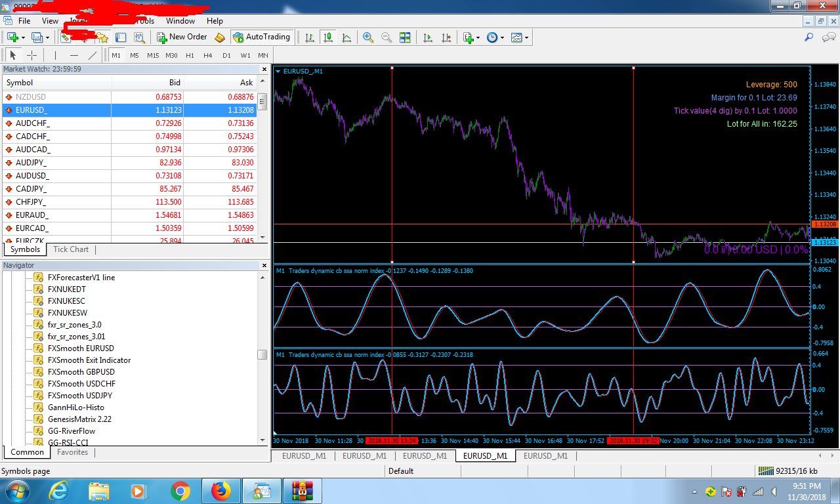This screenshot has height=504, width=840.
Task: Toggle the AutoTrading button
Action: pyautogui.click(x=261, y=37)
